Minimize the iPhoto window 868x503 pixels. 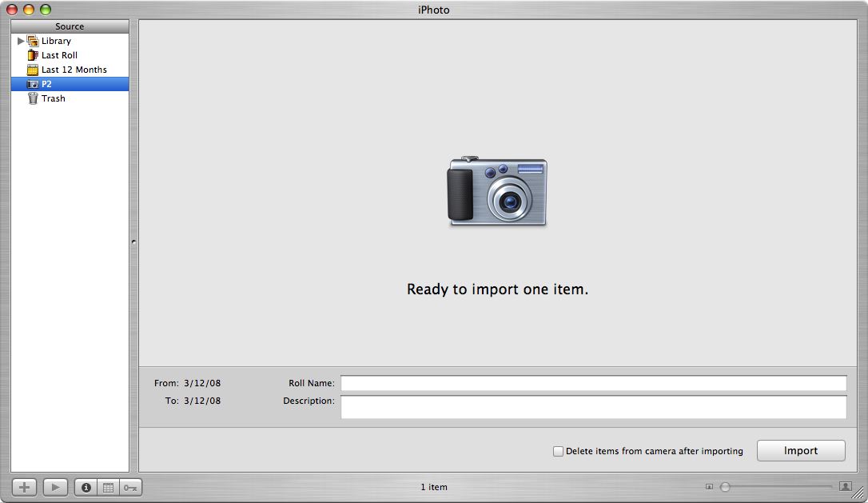[29, 10]
